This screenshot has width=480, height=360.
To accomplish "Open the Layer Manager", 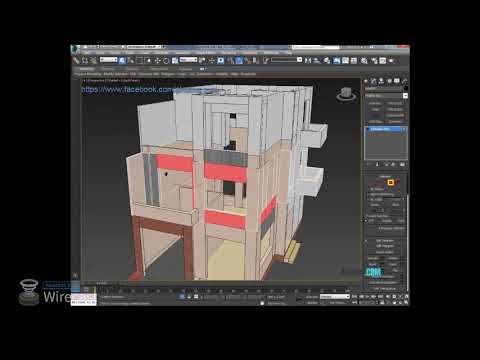I will (327, 60).
